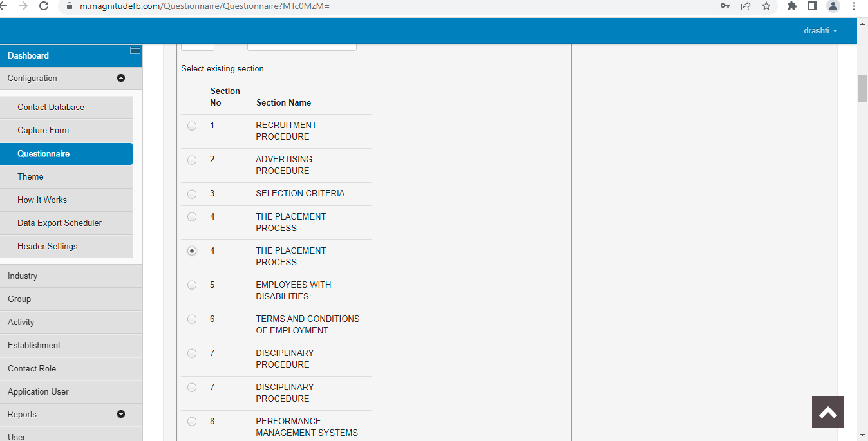
Task: Select the Selection Criteria radio button
Action: click(x=192, y=194)
